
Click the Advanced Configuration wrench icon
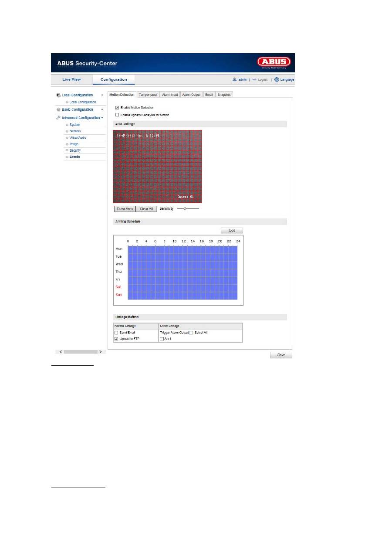58,118
